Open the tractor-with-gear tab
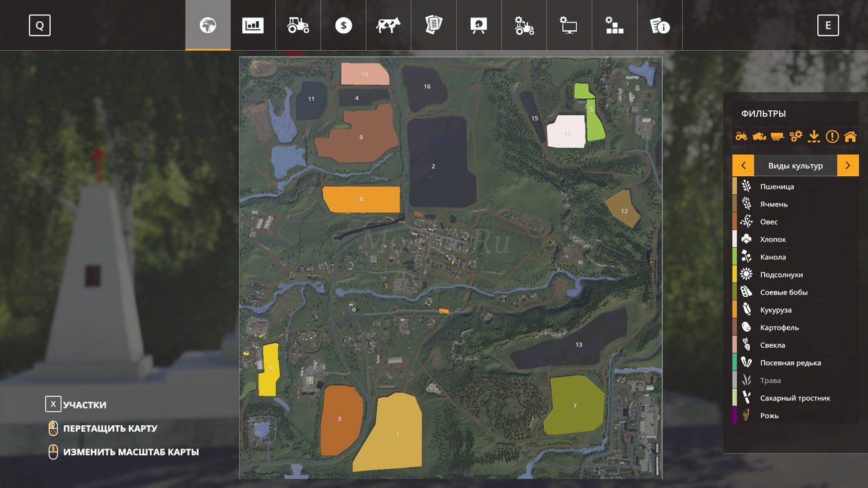 point(524,25)
